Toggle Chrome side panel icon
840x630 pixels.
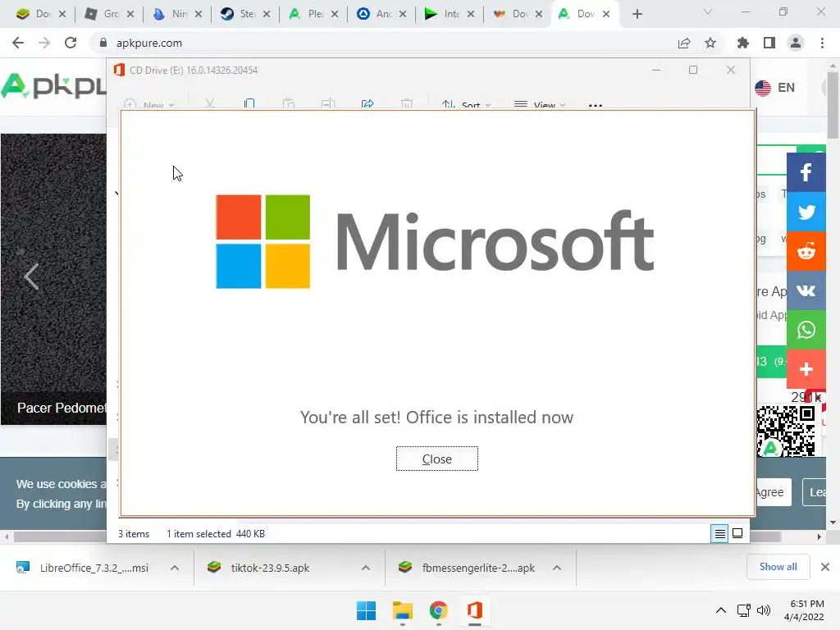point(769,43)
